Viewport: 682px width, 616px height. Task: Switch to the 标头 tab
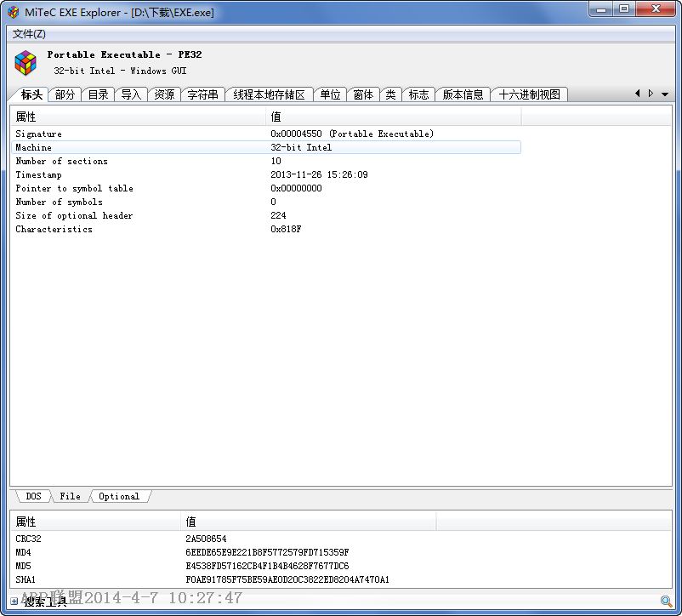(x=31, y=94)
